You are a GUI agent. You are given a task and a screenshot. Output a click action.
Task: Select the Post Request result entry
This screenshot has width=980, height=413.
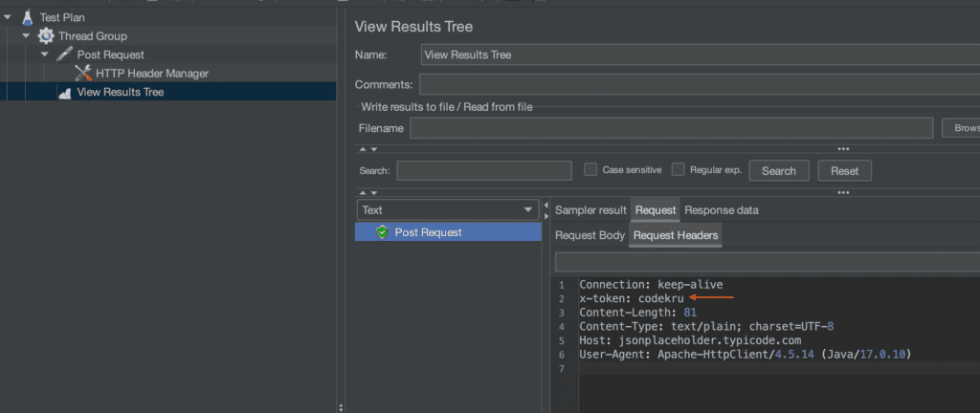point(428,232)
